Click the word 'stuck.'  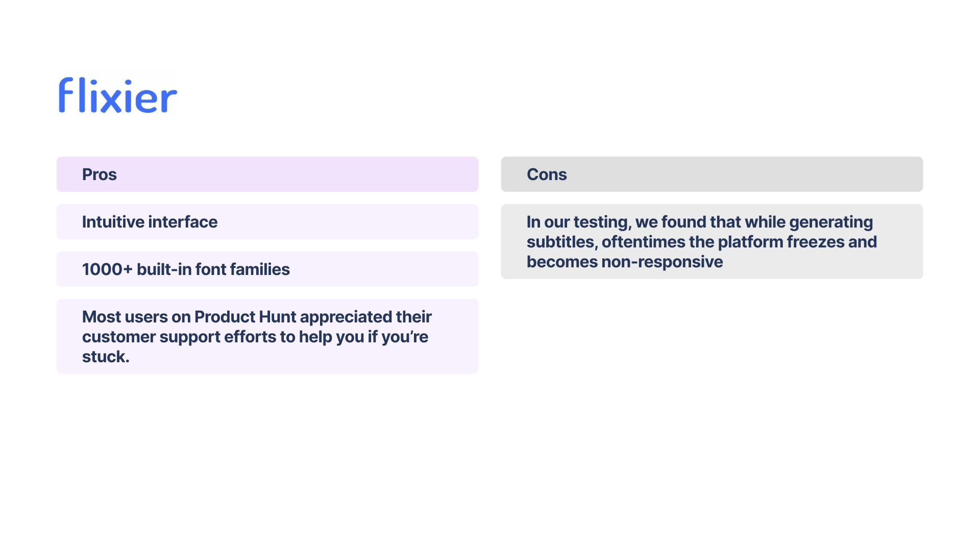click(106, 357)
